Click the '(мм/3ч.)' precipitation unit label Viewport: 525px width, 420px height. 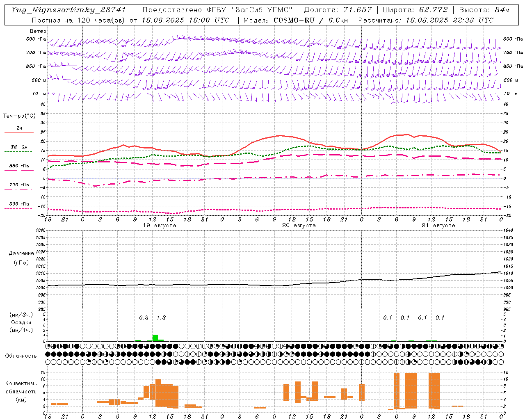pos(21,315)
